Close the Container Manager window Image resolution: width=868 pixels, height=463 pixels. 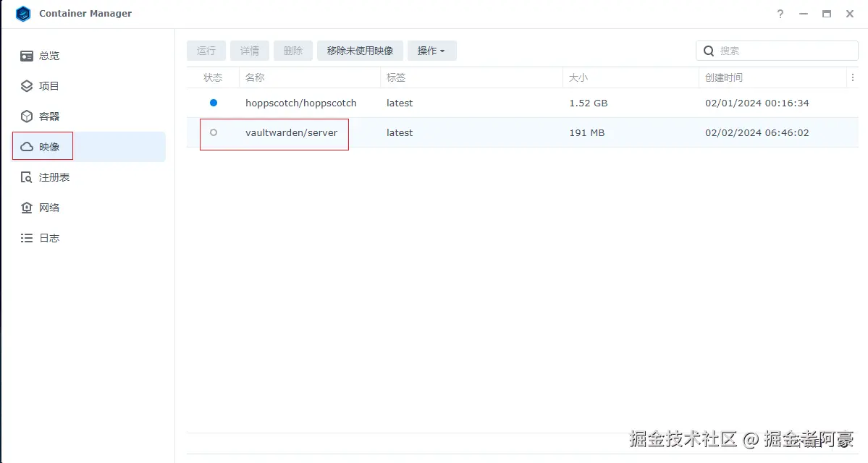[x=850, y=14]
